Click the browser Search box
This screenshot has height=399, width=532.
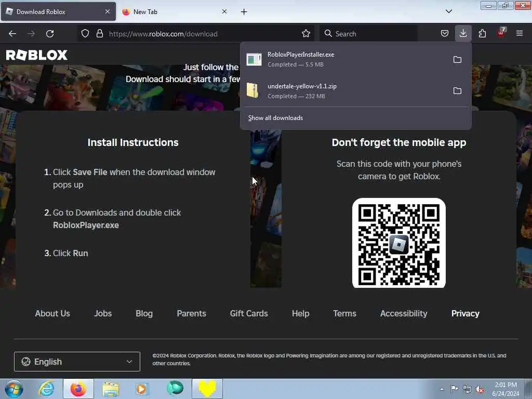tap(368, 34)
